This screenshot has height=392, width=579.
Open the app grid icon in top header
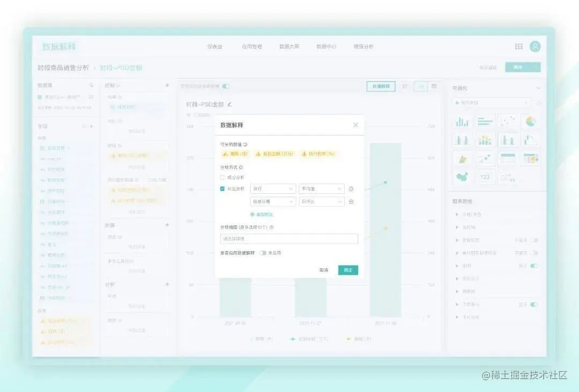519,47
